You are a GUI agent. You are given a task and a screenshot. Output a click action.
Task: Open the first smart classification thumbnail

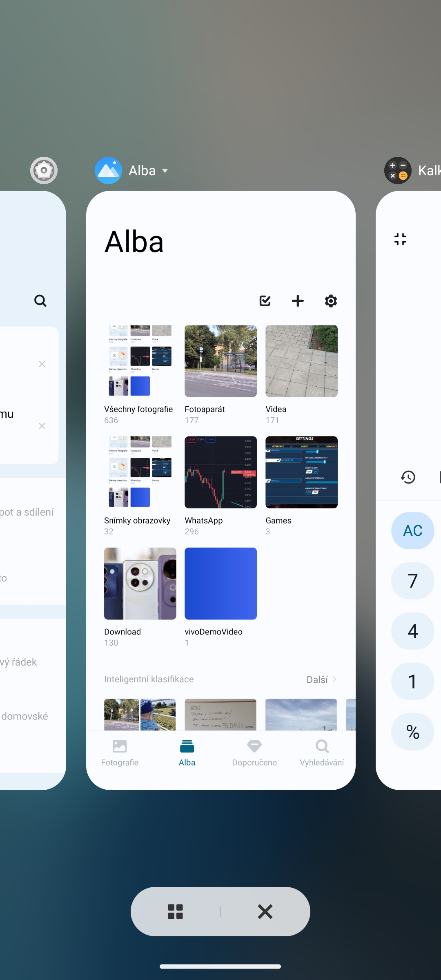[140, 714]
